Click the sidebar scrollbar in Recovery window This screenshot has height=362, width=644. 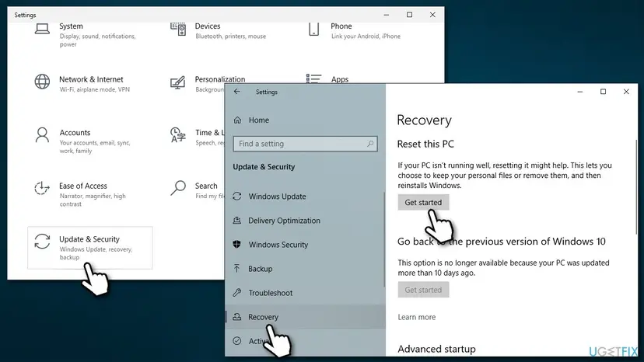tap(383, 239)
